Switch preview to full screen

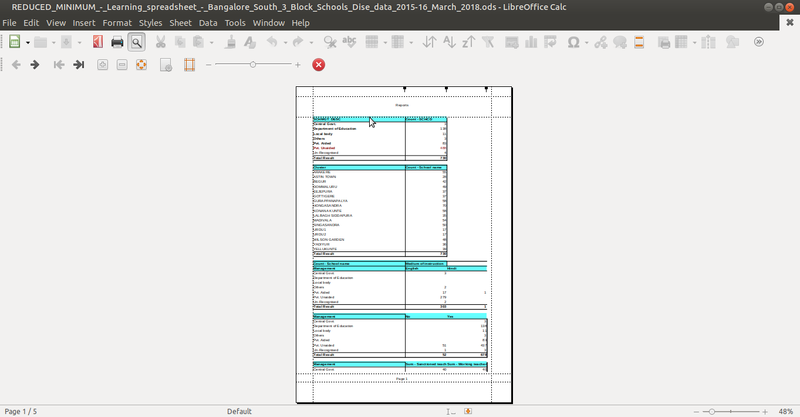pyautogui.click(x=141, y=65)
